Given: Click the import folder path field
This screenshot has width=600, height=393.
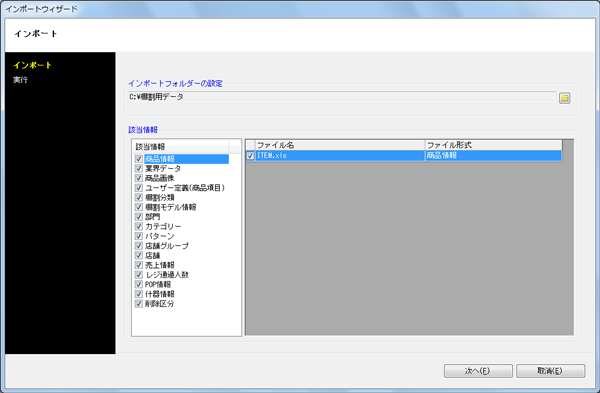Looking at the screenshot, I should click(x=342, y=97).
